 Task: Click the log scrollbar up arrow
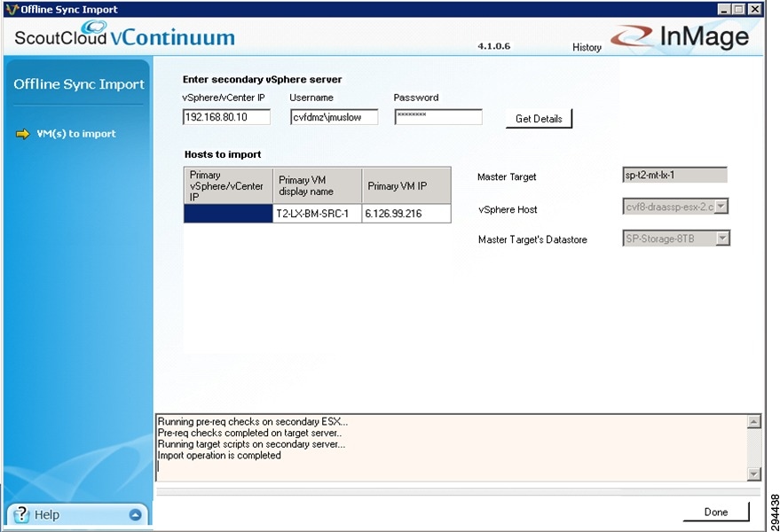[x=753, y=422]
